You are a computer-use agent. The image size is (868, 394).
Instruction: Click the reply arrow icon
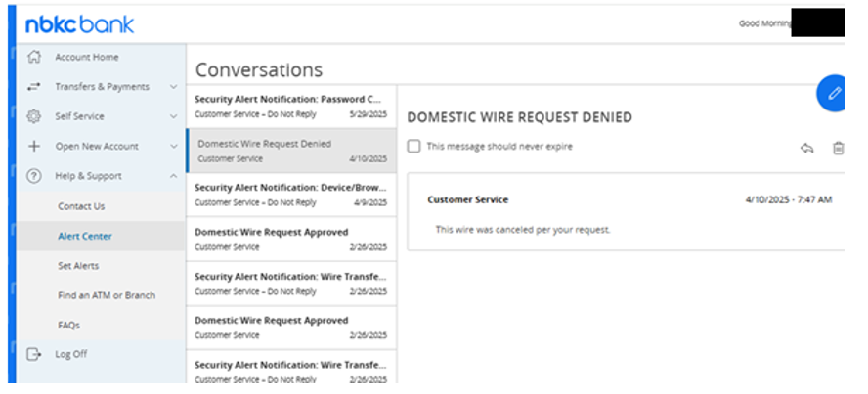tap(806, 148)
